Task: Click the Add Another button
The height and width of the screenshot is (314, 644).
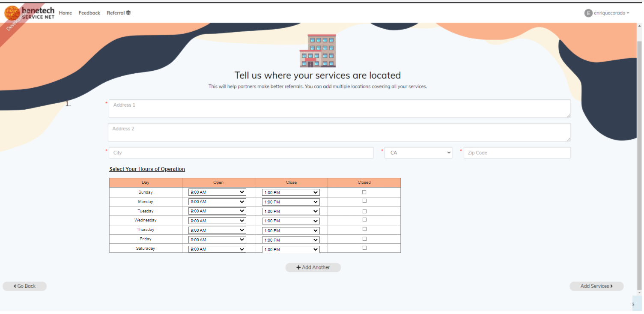Action: tap(313, 267)
